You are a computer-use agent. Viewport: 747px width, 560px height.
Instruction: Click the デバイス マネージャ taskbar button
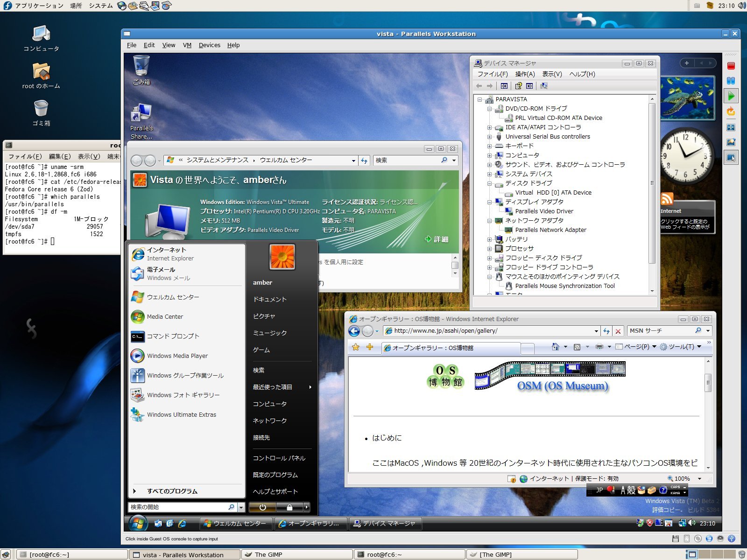click(x=385, y=524)
